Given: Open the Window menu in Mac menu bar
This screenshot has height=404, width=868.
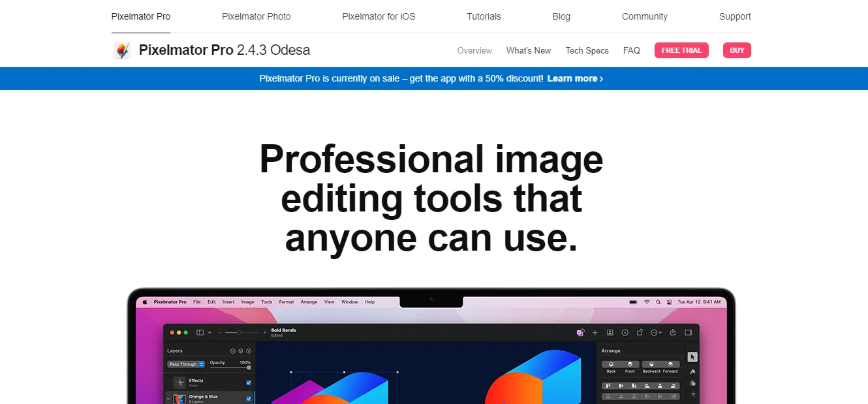Looking at the screenshot, I should (350, 302).
